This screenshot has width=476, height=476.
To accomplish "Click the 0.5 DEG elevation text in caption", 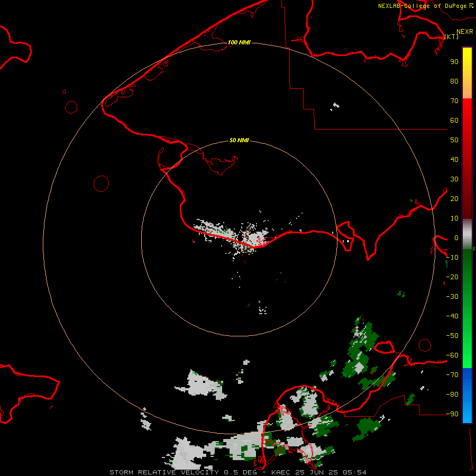I will [241, 472].
